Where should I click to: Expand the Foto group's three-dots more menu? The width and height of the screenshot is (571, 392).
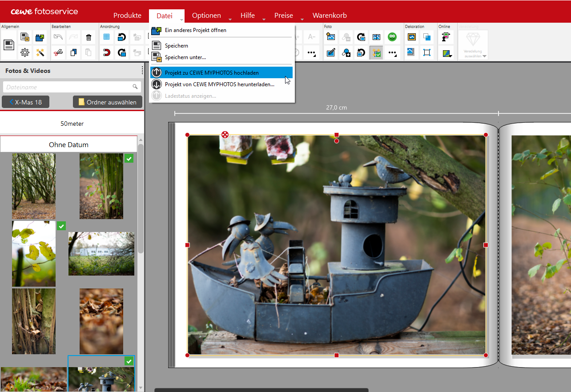[392, 53]
